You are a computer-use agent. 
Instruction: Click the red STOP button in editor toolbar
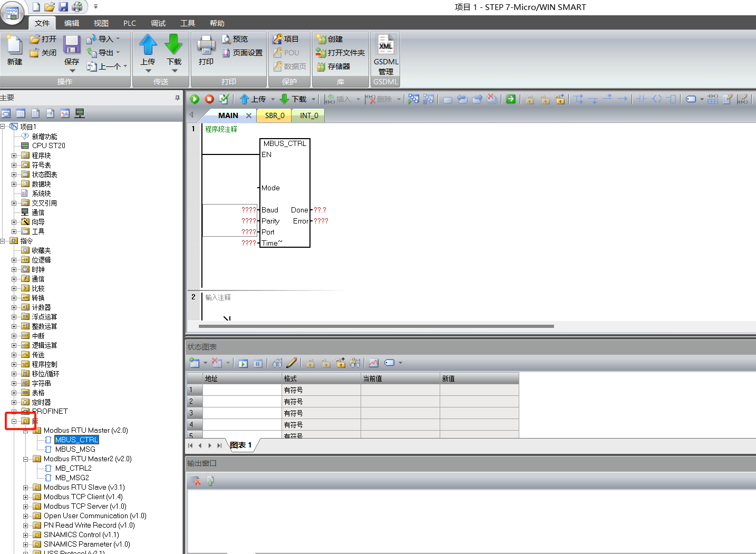pos(209,99)
